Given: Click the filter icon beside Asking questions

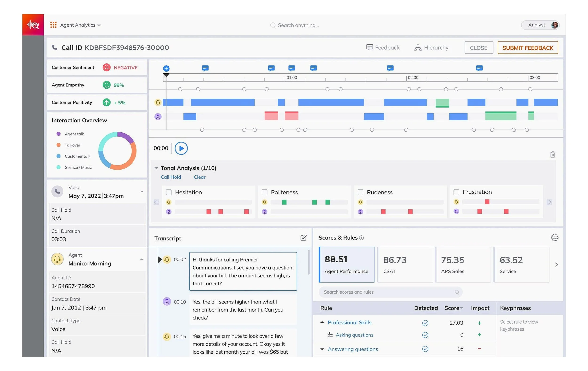Looking at the screenshot, I should coord(330,335).
